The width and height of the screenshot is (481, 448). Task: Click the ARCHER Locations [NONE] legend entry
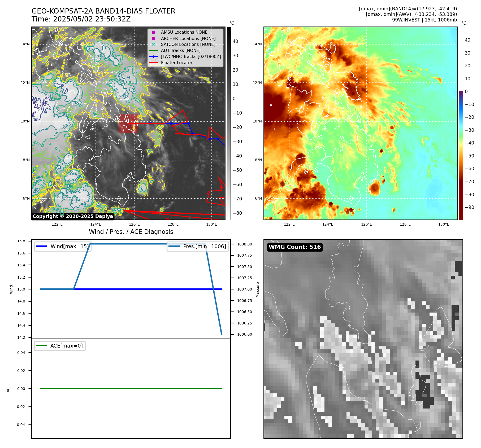point(188,38)
